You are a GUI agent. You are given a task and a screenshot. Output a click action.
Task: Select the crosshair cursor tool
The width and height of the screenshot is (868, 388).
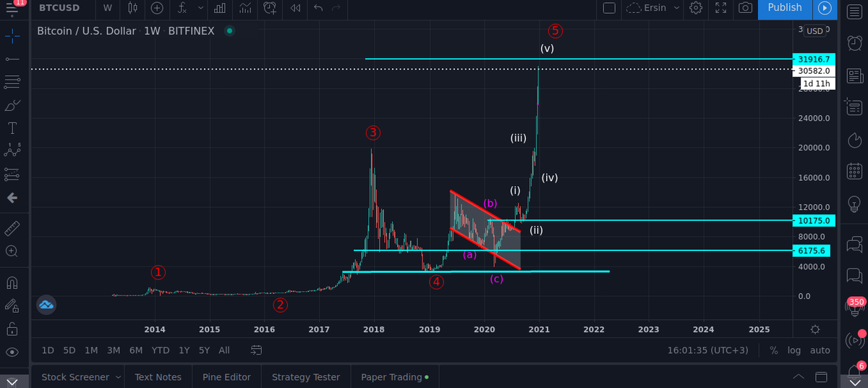(12, 35)
